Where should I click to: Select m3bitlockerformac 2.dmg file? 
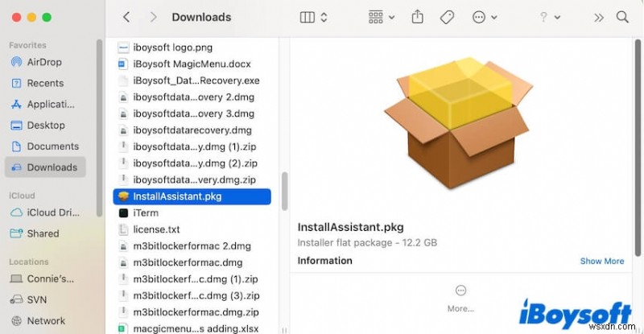tap(192, 246)
